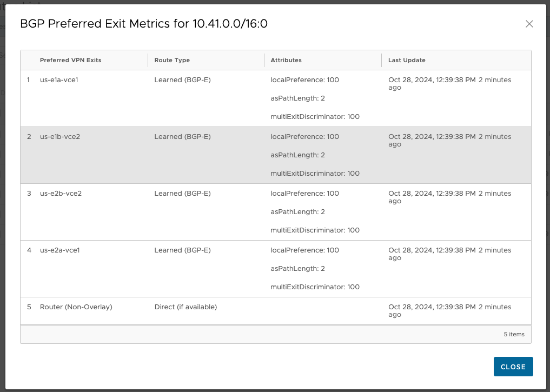Image resolution: width=550 pixels, height=392 pixels.
Task: Select the Router (Non-Overlay) row
Action: pos(276,311)
